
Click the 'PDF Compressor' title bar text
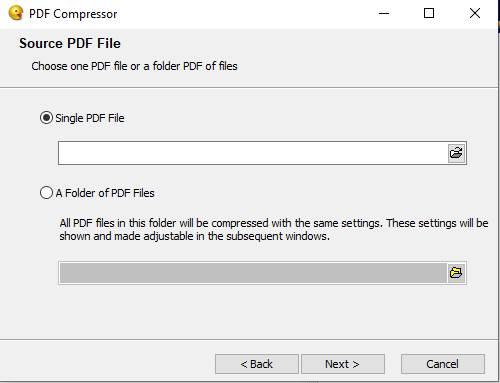(x=73, y=14)
